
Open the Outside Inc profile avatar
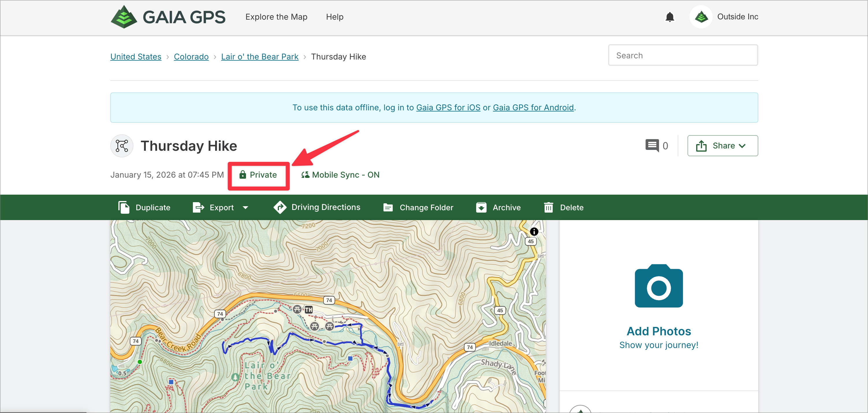tap(701, 17)
